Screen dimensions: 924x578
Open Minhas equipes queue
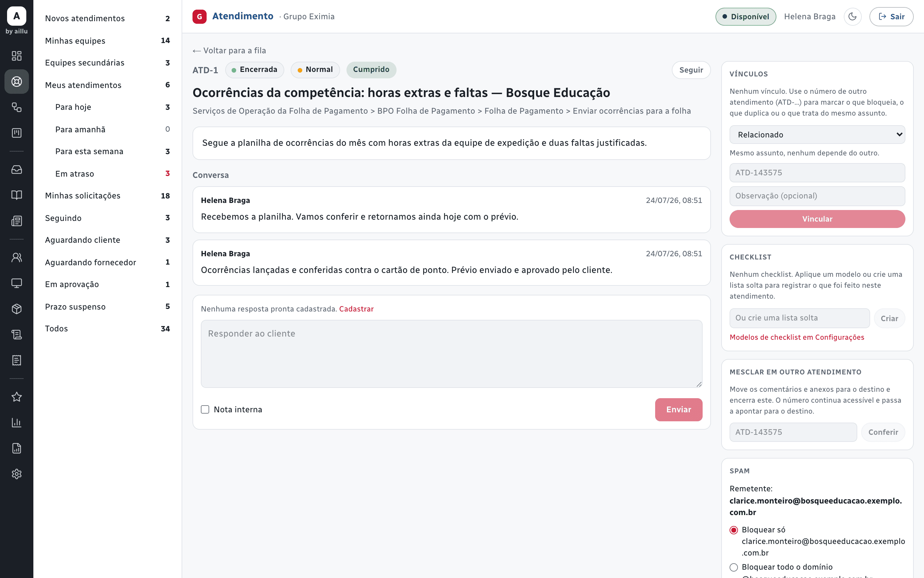coord(107,40)
